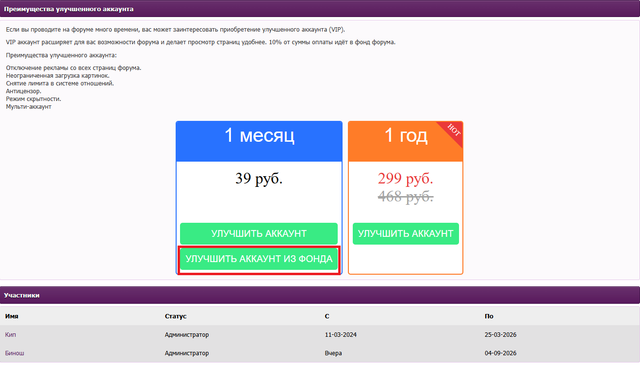Open the profile link of Кип

pos(10,335)
